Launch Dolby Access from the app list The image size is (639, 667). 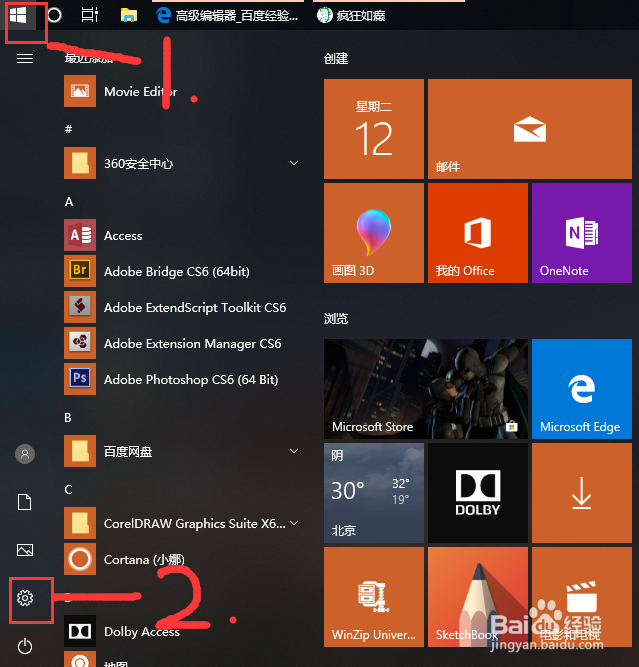coord(183,631)
